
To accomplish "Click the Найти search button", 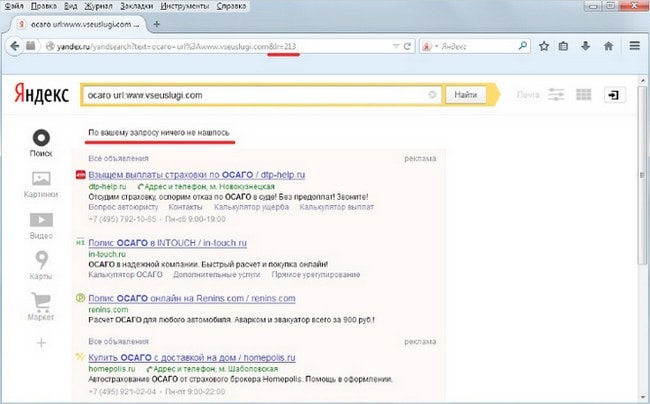I will coord(466,95).
